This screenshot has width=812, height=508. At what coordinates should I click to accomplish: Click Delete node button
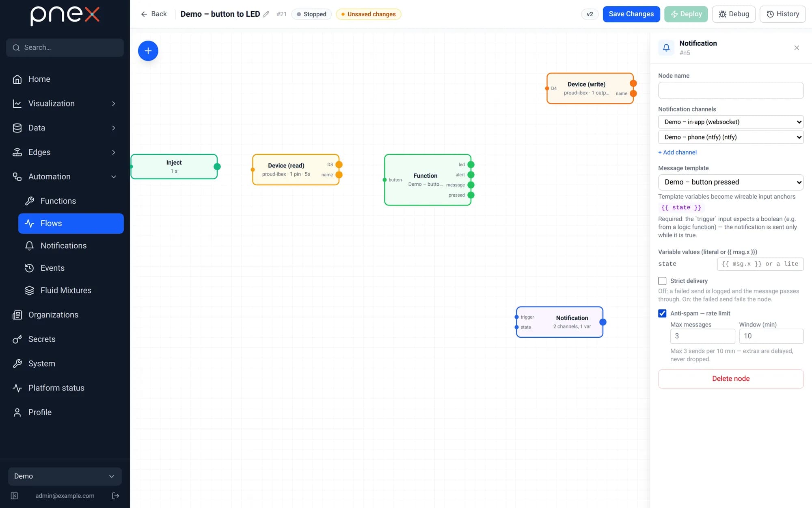pyautogui.click(x=731, y=379)
